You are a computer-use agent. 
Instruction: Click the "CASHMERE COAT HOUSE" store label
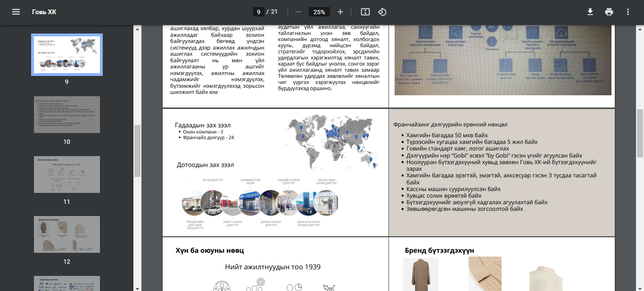pyautogui.click(x=249, y=182)
